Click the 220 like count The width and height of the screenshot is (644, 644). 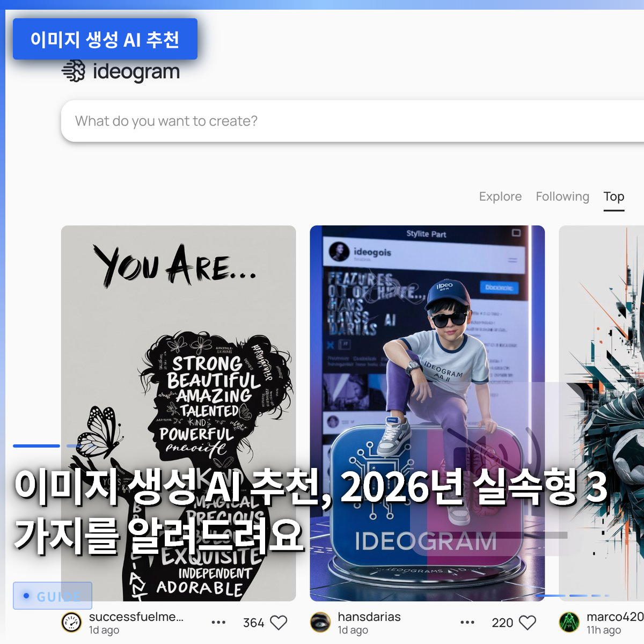(x=502, y=623)
